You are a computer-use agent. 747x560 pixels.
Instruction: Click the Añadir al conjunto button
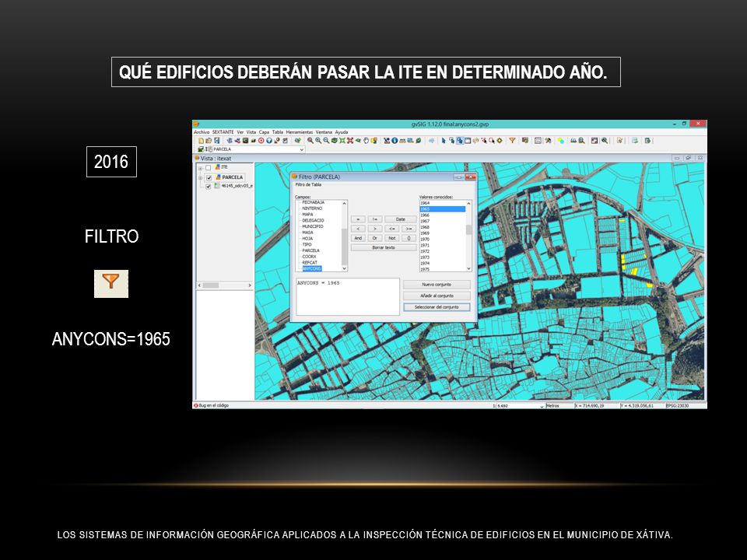pos(437,296)
